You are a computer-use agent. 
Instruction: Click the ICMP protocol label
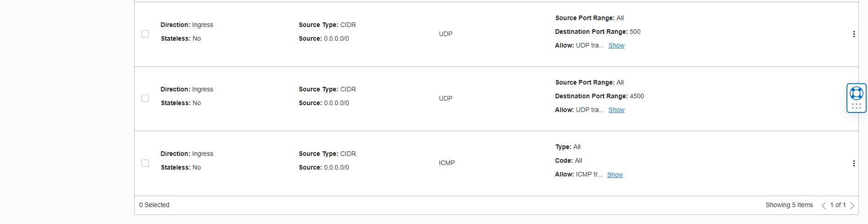point(447,163)
